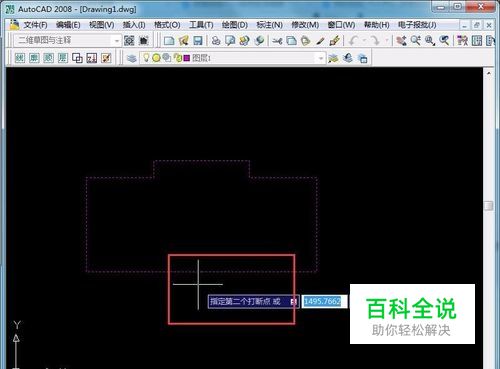Open the 插入(I) menu
This screenshot has width=500, height=369.
pyautogui.click(x=134, y=25)
